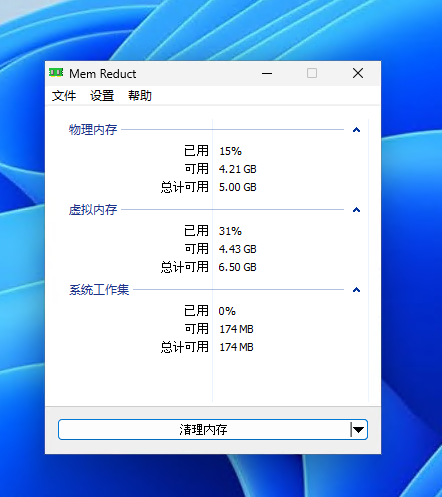Click the Mem Reduct app icon in title bar
The height and width of the screenshot is (497, 442).
[56, 72]
